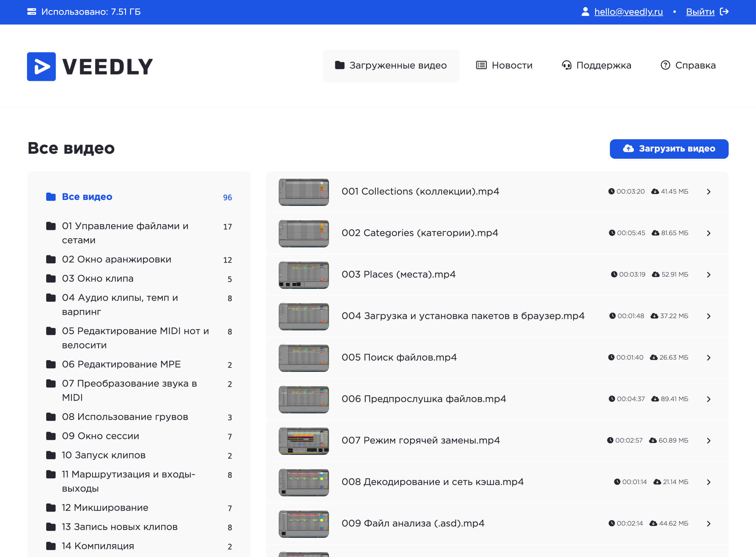The width and height of the screenshot is (756, 557).
Task: Click the clock icon showing 00:05:45
Action: 612,233
